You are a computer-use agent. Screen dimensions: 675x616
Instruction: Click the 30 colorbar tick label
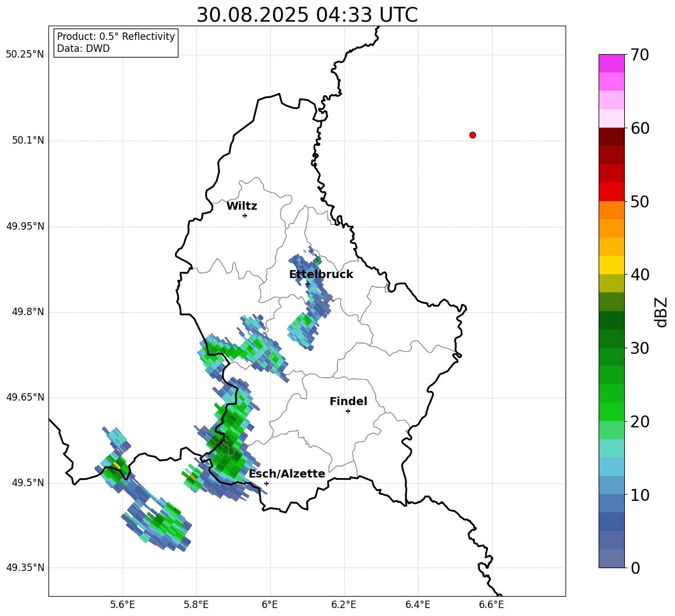click(640, 348)
